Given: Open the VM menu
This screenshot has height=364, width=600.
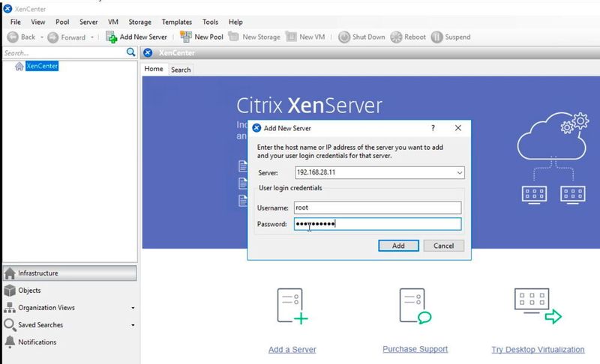Looking at the screenshot, I should [x=113, y=22].
